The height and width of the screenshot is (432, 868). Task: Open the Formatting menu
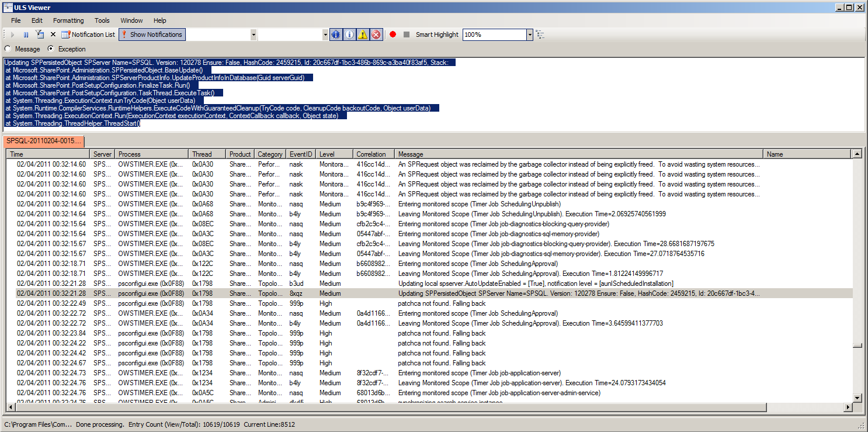click(68, 20)
